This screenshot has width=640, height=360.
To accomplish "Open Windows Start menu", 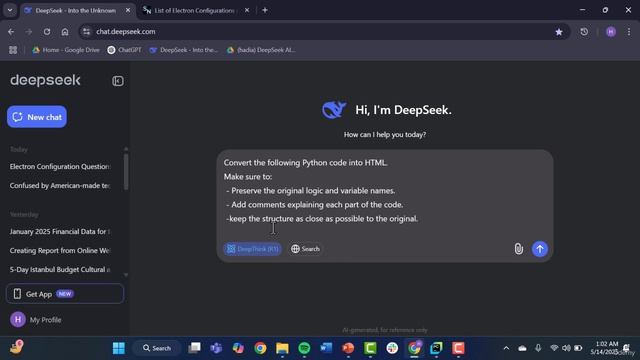I will 119,348.
